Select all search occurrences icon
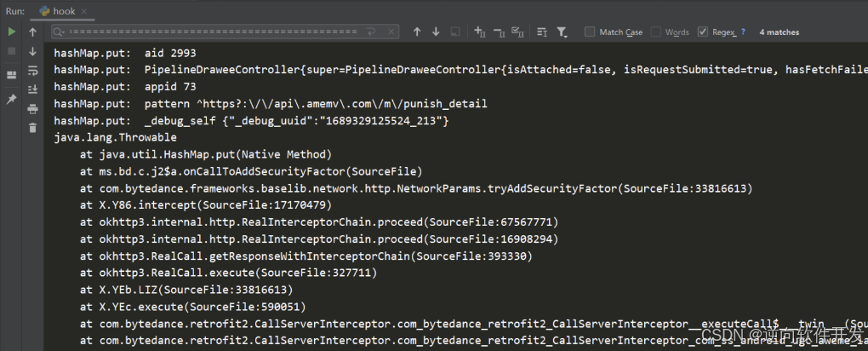Image resolution: width=868 pixels, height=351 pixels. 517,32
